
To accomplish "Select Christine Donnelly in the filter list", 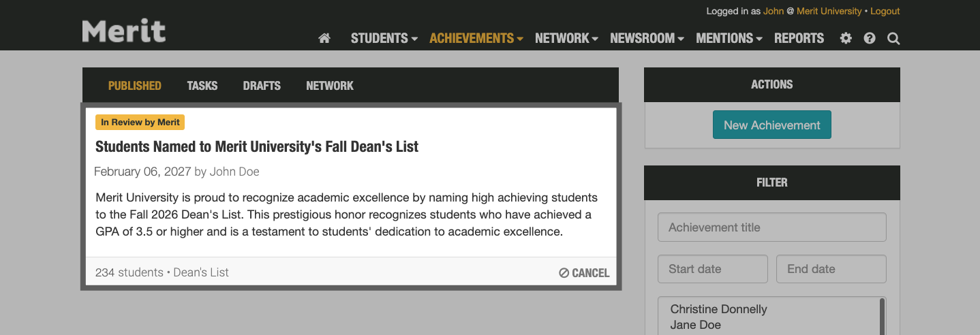I will (718, 309).
